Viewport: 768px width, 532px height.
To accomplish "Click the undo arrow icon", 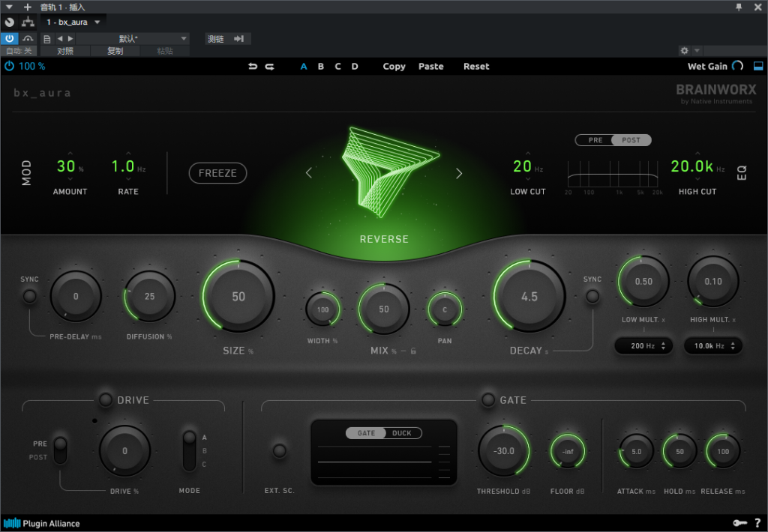I will (x=253, y=67).
